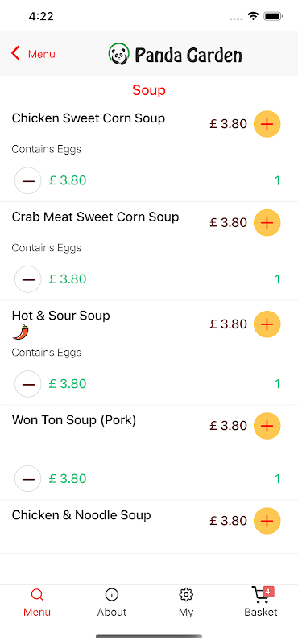Open the Basket tab with cart icon
The width and height of the screenshot is (298, 644).
[261, 602]
